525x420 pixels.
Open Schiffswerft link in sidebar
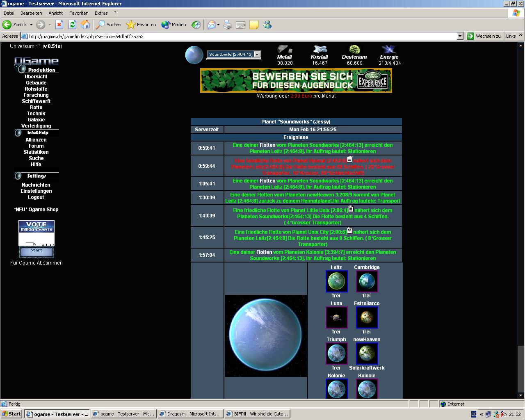[x=36, y=101]
